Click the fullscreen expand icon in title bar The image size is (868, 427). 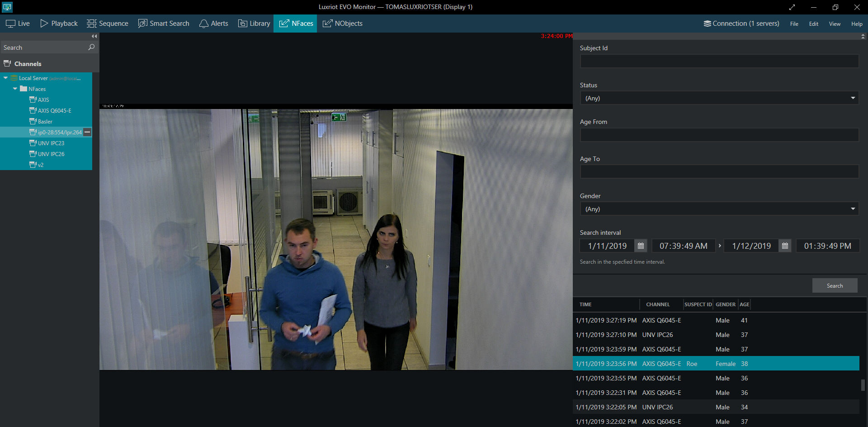tap(792, 7)
